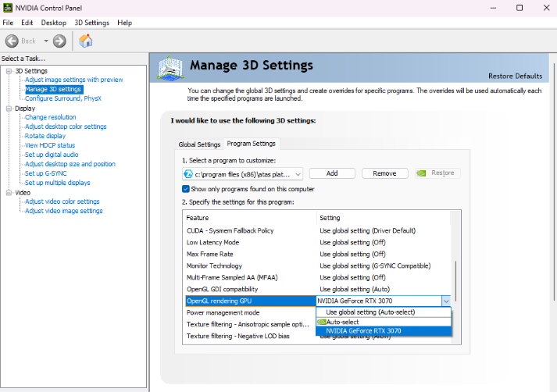This screenshot has height=392, width=557.
Task: Open Set up digital audio
Action: (52, 155)
